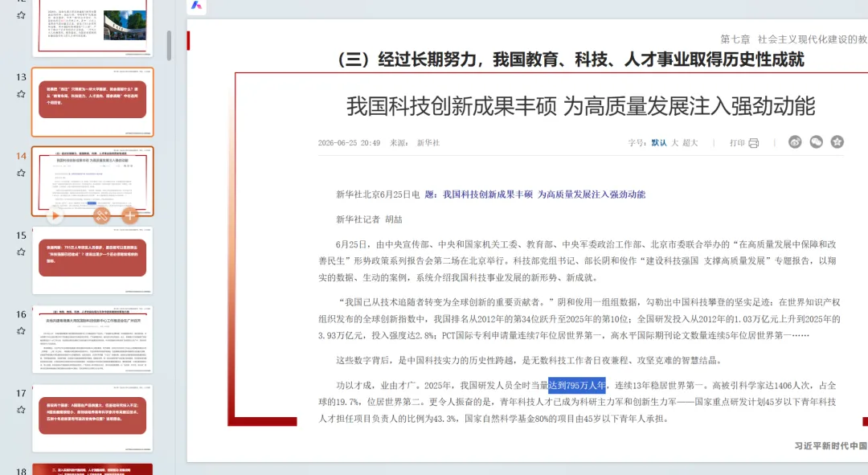Add new slide with the plus button

(129, 215)
